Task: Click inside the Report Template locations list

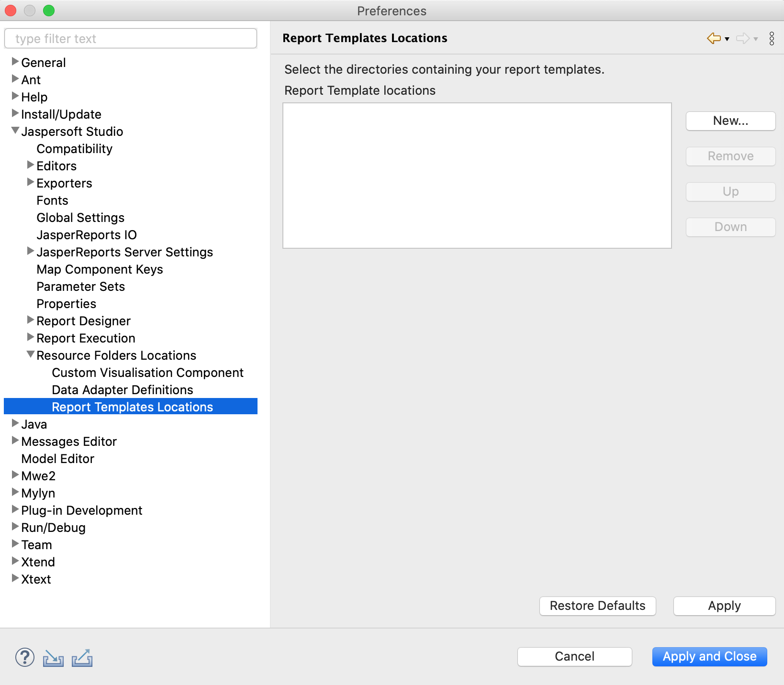Action: [x=477, y=176]
